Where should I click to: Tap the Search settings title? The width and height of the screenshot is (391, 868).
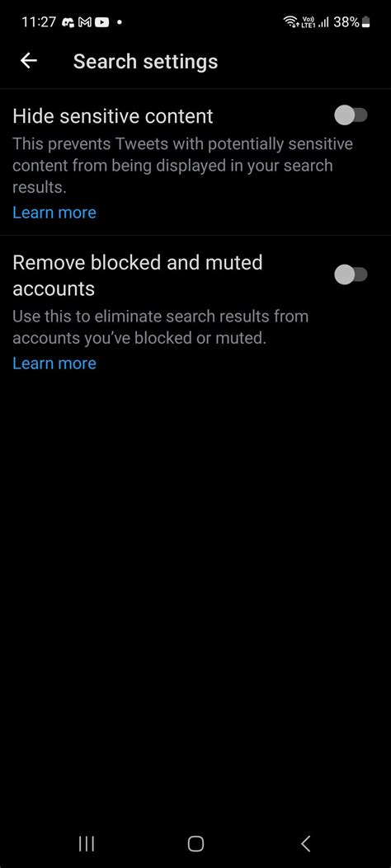coord(146,62)
